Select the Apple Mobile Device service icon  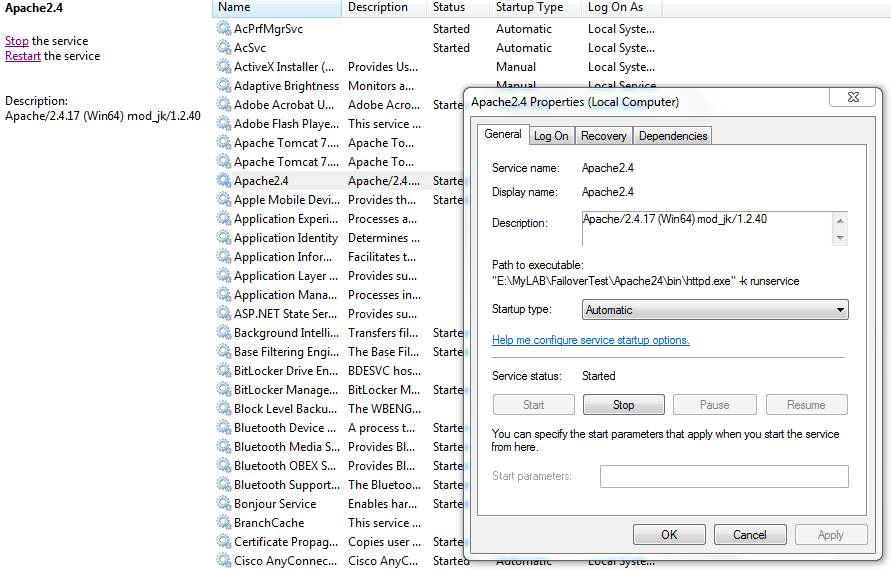point(223,199)
